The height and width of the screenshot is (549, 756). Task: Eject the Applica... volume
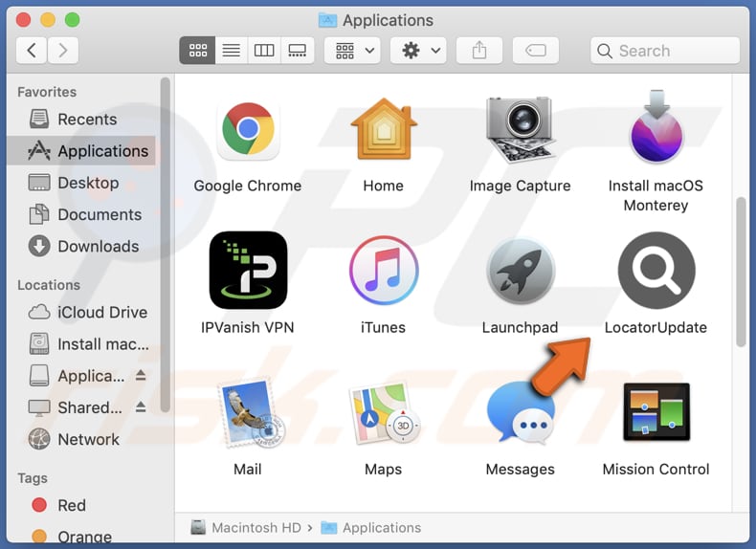(x=141, y=376)
